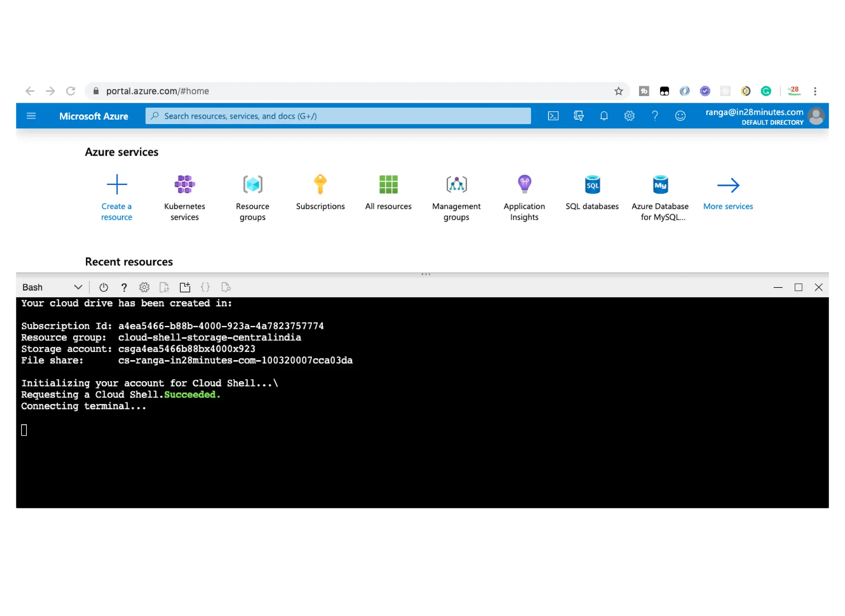Open the portal hamburger menu

31,116
